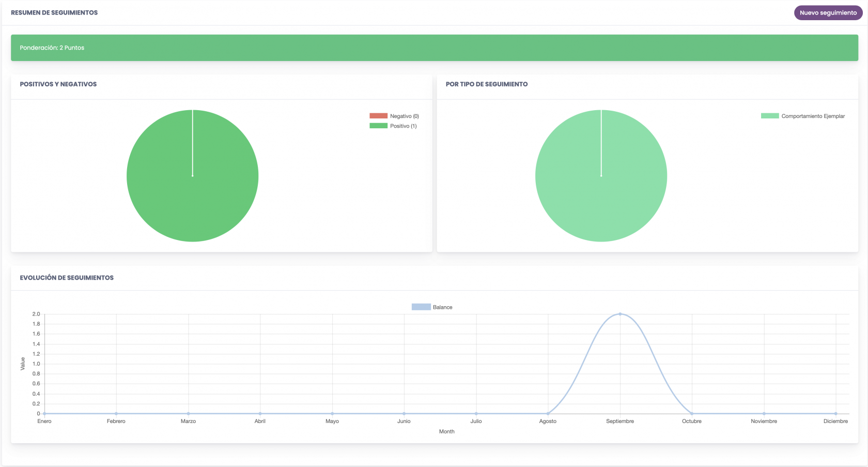
Task: Click the Diciembre data point
Action: point(835,414)
